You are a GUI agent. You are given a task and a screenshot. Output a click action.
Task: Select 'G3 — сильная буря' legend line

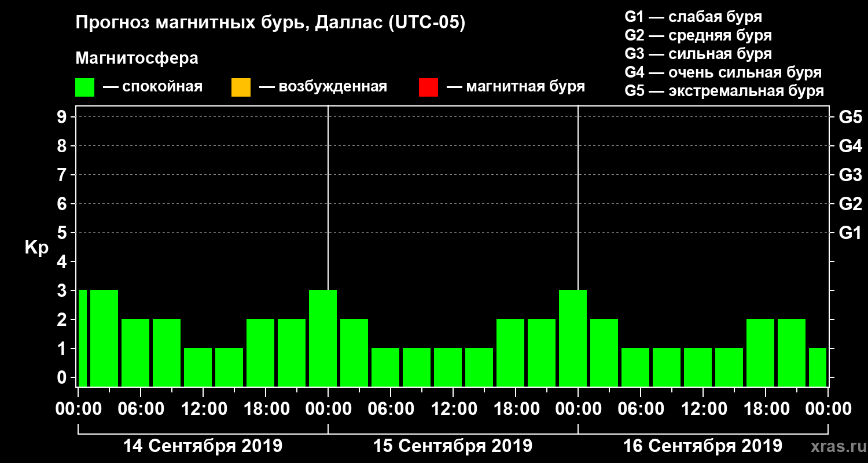pyautogui.click(x=698, y=54)
